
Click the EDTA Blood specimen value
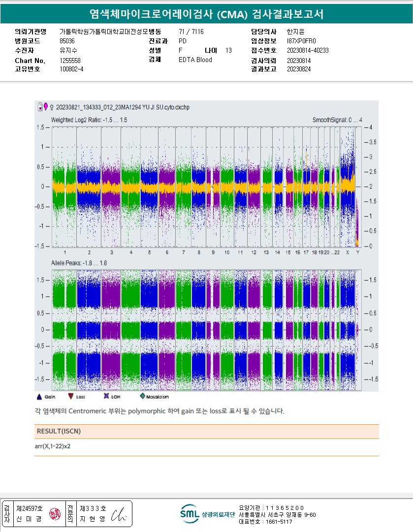[x=195, y=60]
